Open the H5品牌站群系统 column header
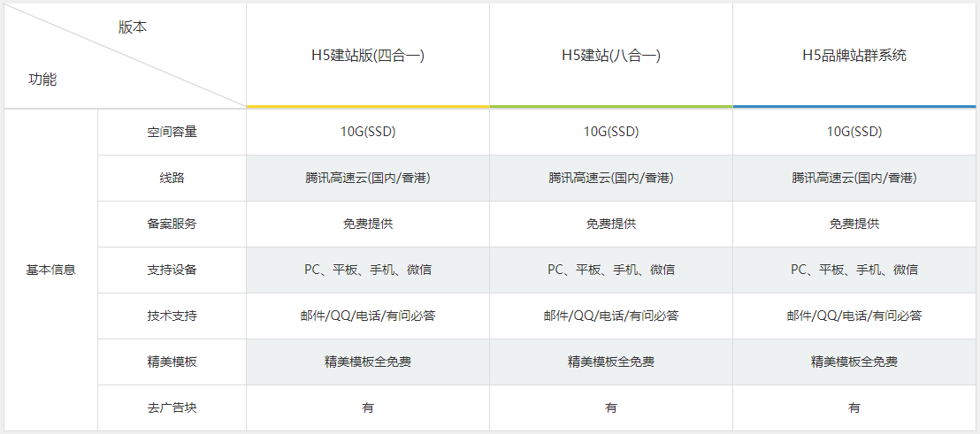The height and width of the screenshot is (434, 980). [x=854, y=56]
